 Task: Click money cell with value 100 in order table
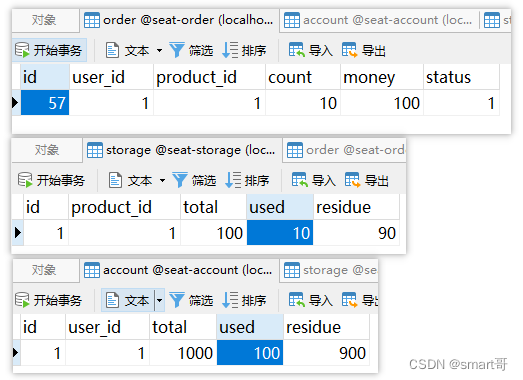382,103
